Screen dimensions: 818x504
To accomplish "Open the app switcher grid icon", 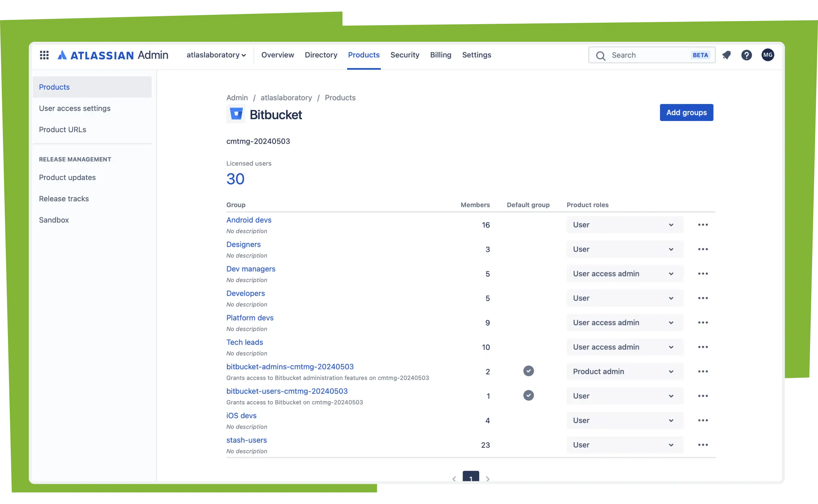I will (x=44, y=55).
